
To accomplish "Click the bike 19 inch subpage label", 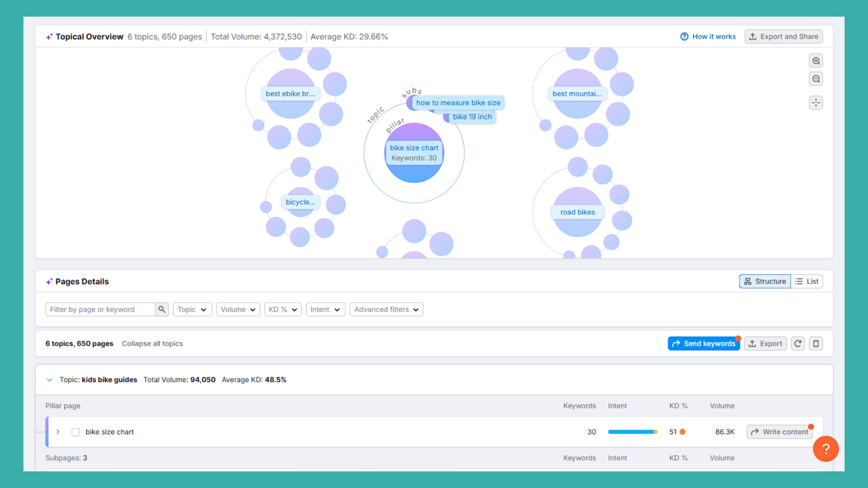I will click(472, 117).
